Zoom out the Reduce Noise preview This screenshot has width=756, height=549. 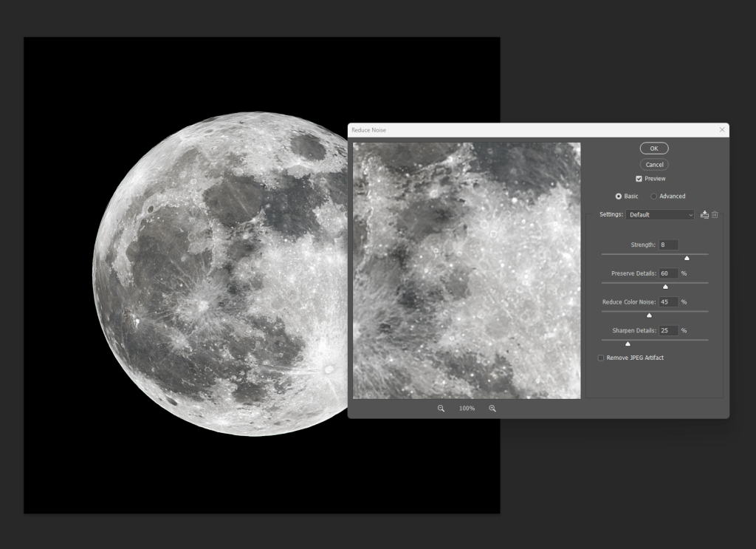[441, 409]
